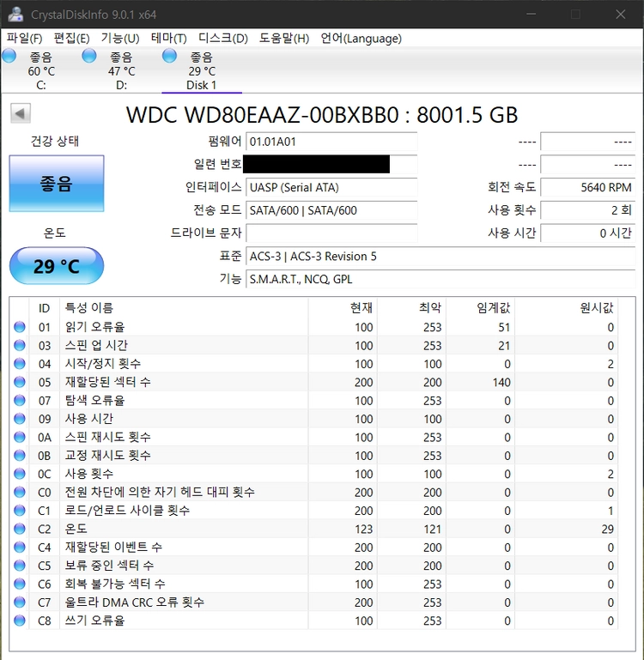644x660 pixels.
Task: Click the 특성 이름 column header
Action: (x=184, y=308)
